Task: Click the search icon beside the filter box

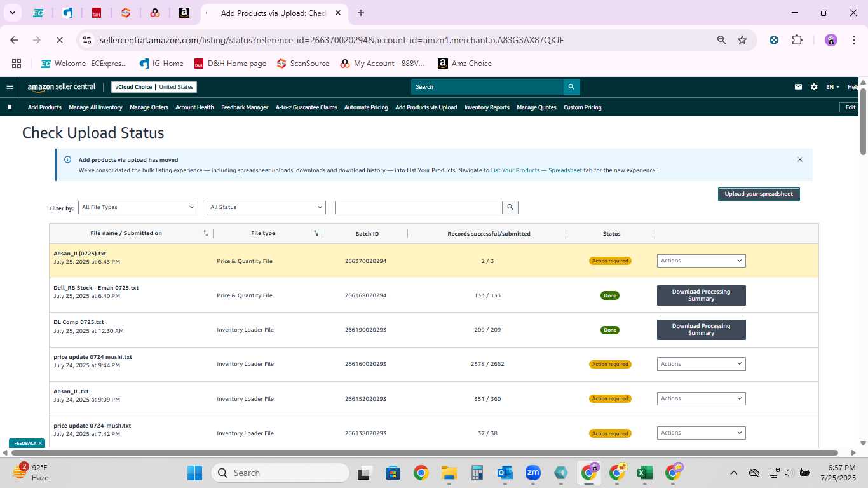Action: (x=510, y=207)
